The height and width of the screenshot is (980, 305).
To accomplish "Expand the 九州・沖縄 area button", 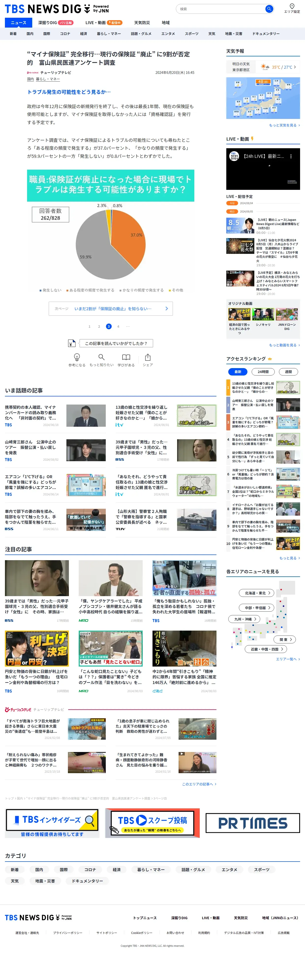I will [244, 619].
